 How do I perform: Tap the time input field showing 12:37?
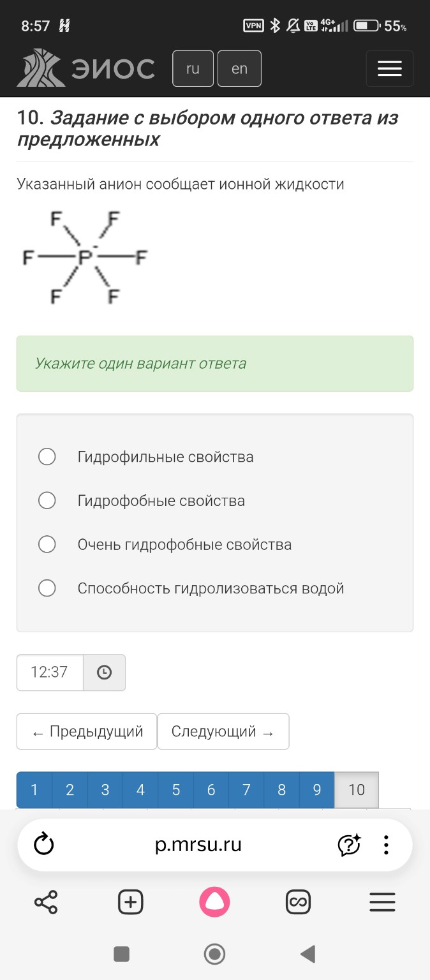click(x=49, y=672)
